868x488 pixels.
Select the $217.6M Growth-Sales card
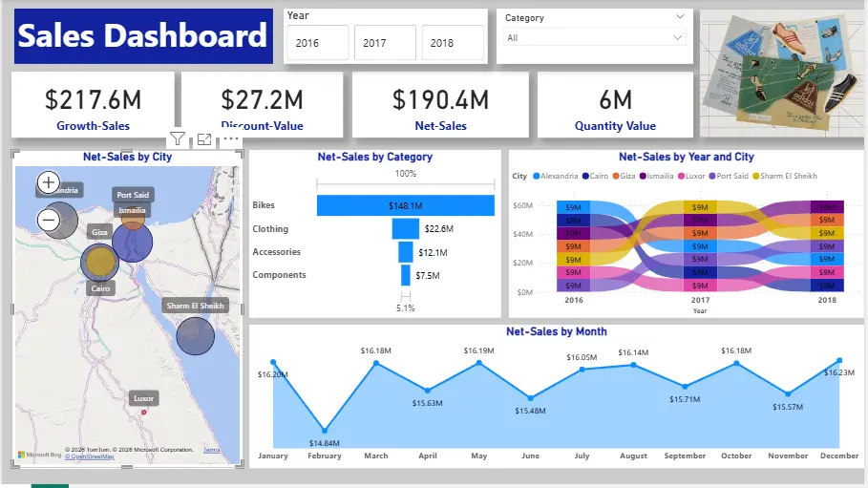point(93,105)
